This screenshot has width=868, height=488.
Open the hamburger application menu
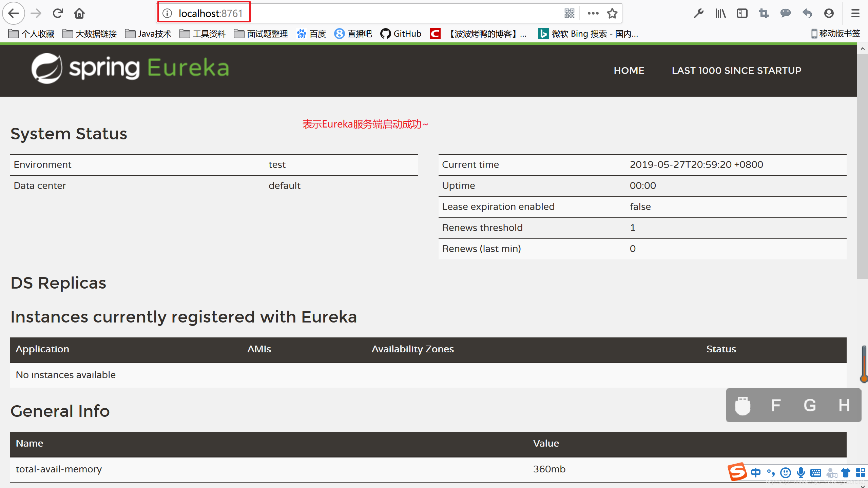click(855, 13)
